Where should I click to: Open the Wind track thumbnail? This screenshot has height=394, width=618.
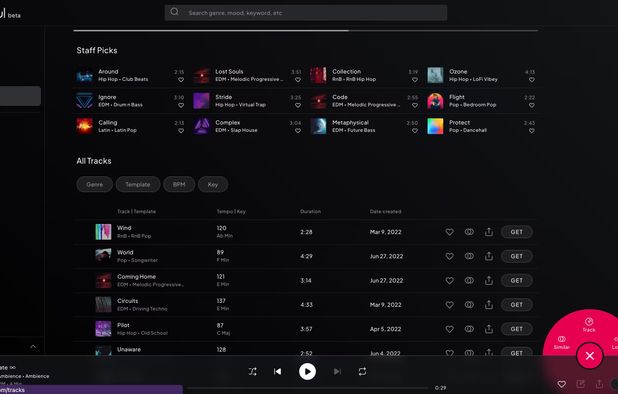[103, 232]
